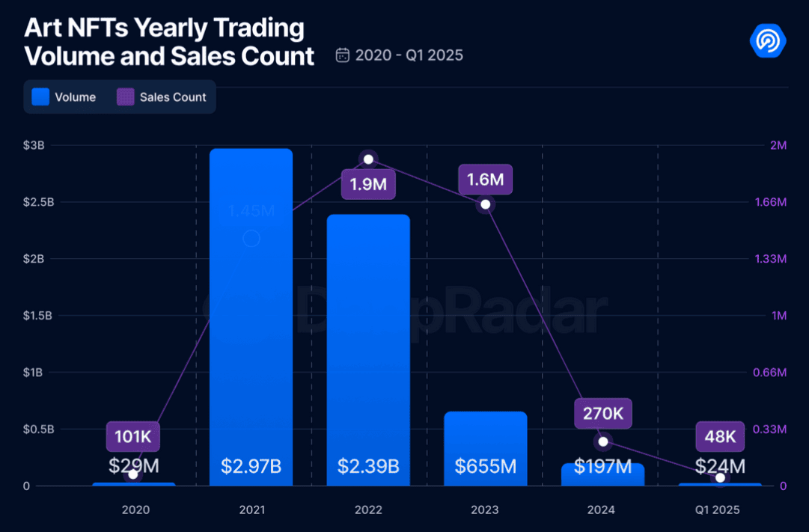This screenshot has height=532, width=809.
Task: Click the blue Volume color swatch
Action: pos(41,97)
